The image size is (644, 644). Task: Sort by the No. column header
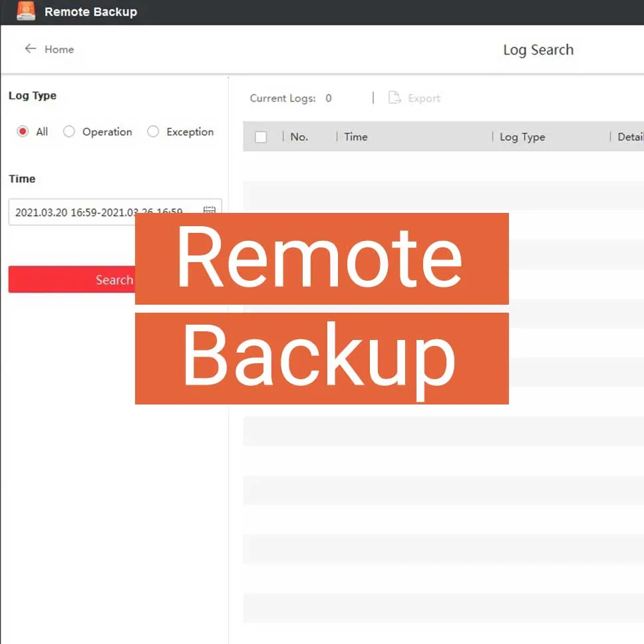[299, 137]
